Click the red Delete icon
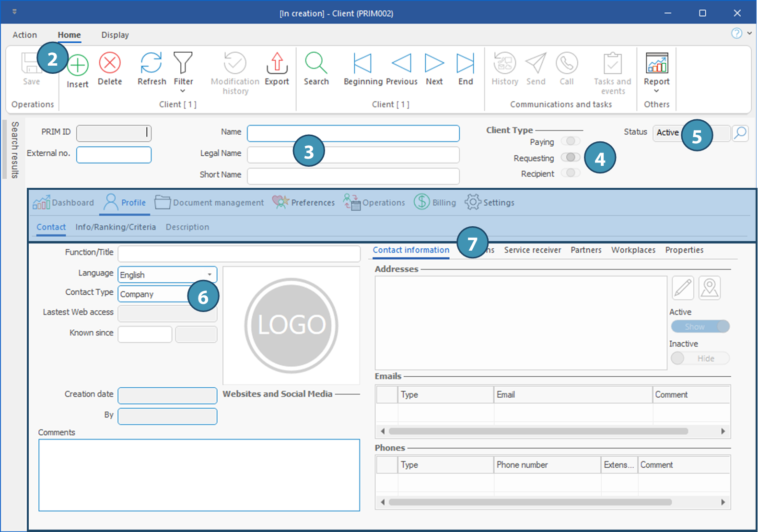This screenshot has width=758, height=532. point(110,63)
